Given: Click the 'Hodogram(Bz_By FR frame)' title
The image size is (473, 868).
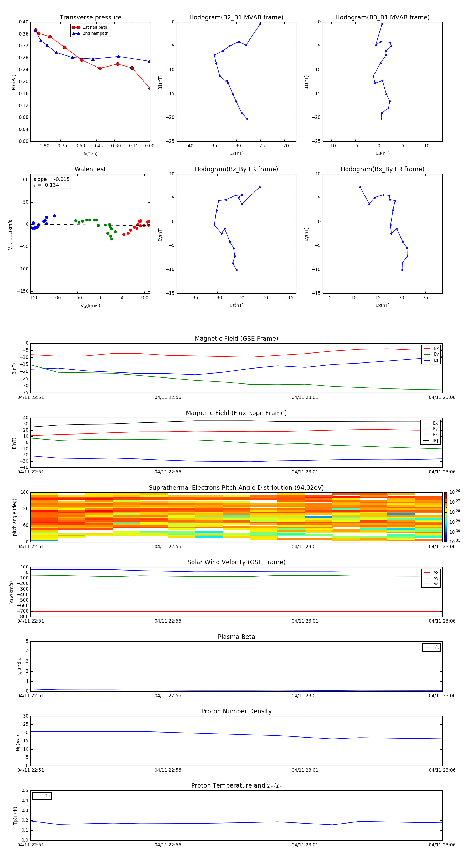Looking at the screenshot, I should point(236,169).
